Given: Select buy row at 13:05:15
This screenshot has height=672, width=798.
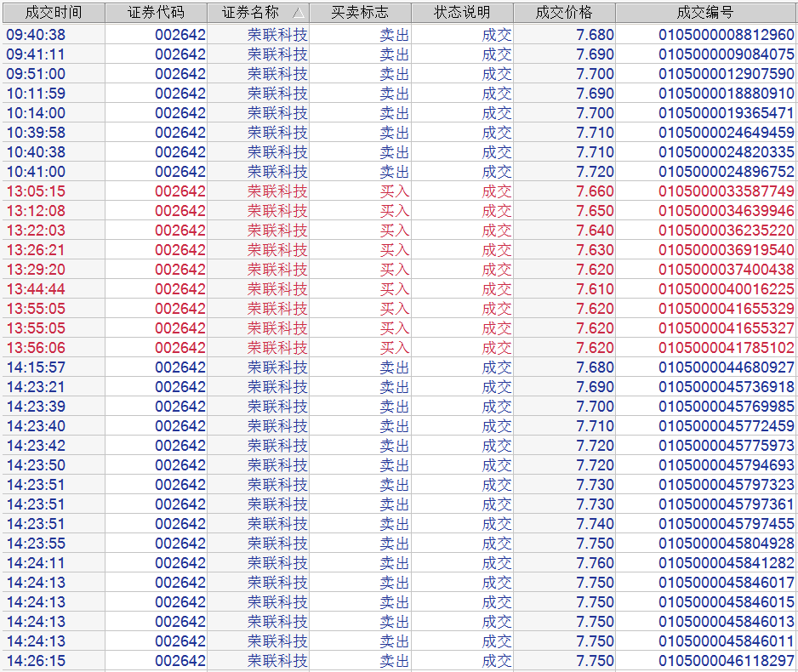Looking at the screenshot, I should pos(399,191).
